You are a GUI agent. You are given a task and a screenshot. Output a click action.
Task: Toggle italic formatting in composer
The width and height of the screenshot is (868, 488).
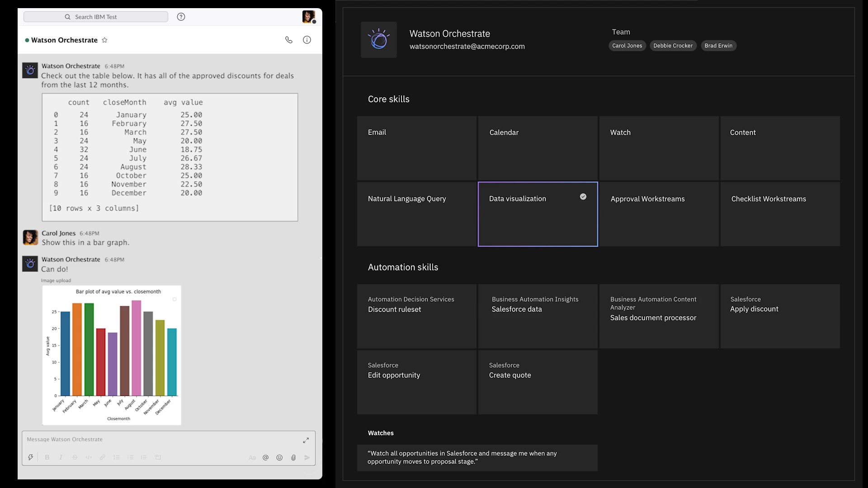[61, 457]
